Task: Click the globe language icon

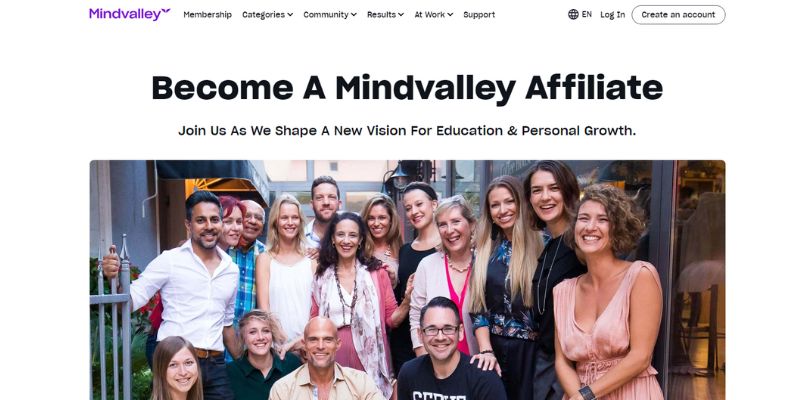Action: pyautogui.click(x=573, y=14)
